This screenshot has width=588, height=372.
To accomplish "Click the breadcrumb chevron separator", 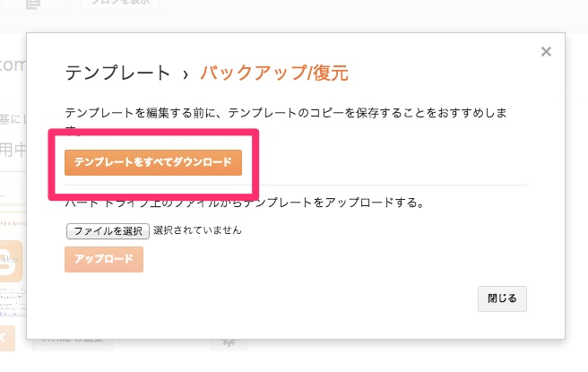I will [186, 74].
